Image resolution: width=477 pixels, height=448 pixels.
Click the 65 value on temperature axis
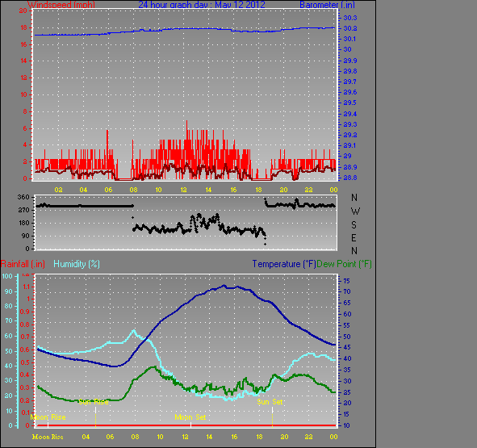[347, 303]
